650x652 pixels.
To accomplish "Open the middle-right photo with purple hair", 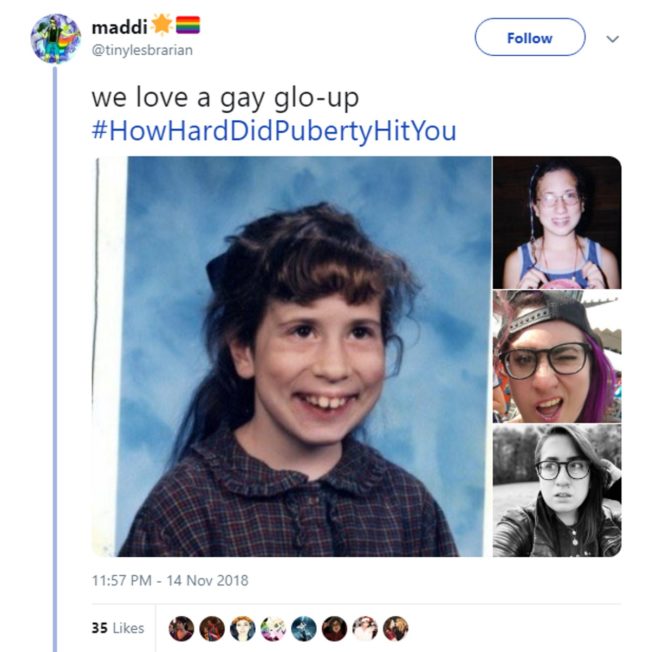I will click(557, 356).
